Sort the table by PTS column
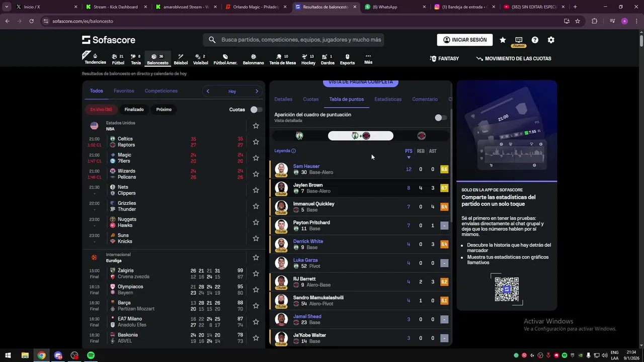 (409, 151)
